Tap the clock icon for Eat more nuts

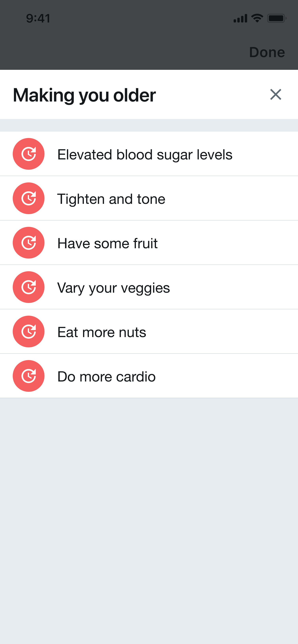pos(29,332)
